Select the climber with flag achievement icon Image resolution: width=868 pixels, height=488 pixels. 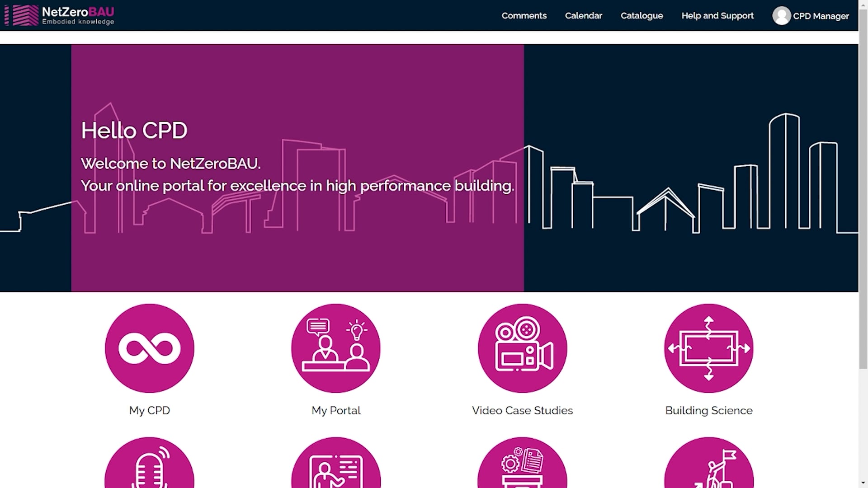pos(708,472)
